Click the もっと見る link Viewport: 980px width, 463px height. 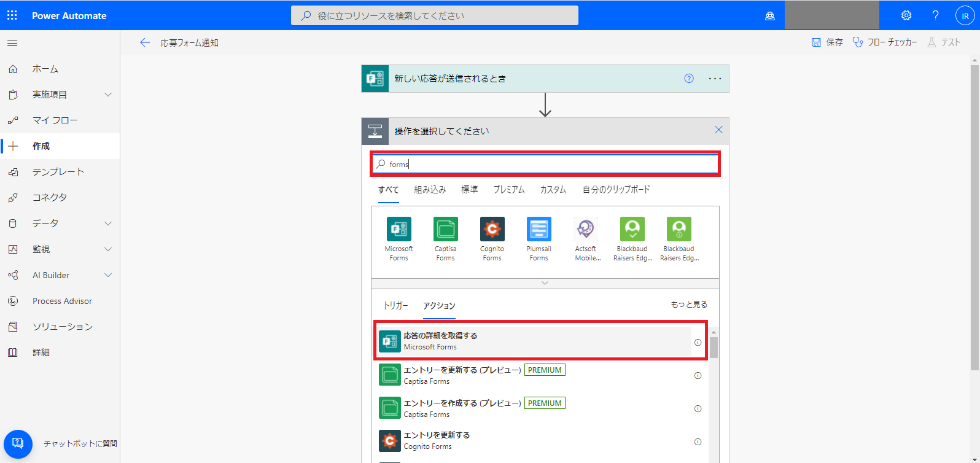click(x=689, y=305)
